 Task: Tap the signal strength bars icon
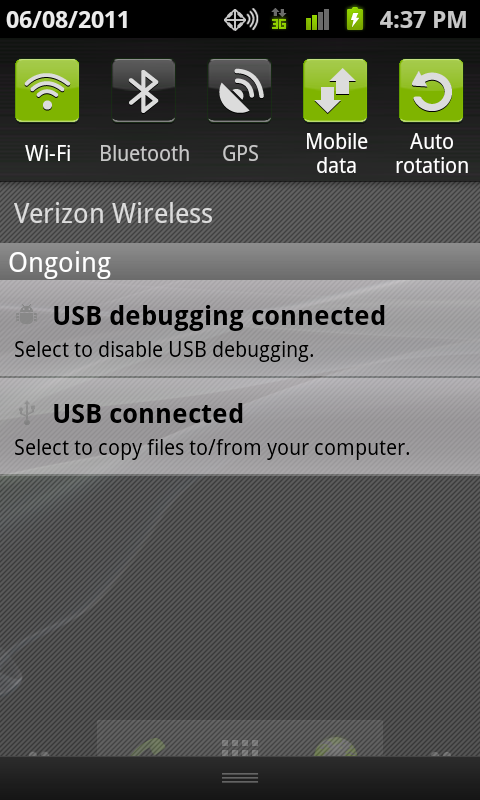coord(317,20)
